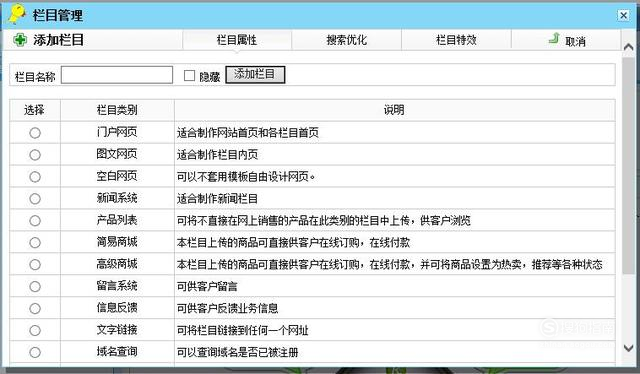Viewport: 640px width, 374px height.
Task: Click the 文字链接 category cell
Action: [x=117, y=330]
